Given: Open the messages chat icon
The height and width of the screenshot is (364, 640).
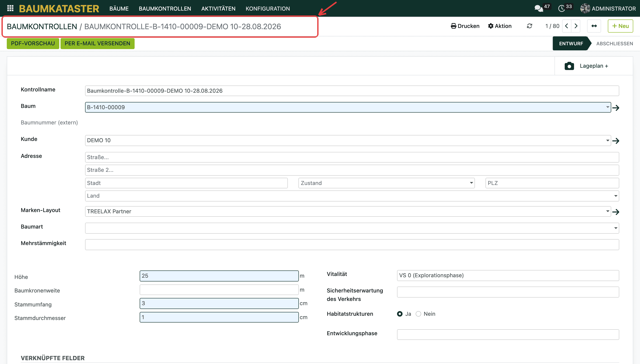Looking at the screenshot, I should 539,8.
